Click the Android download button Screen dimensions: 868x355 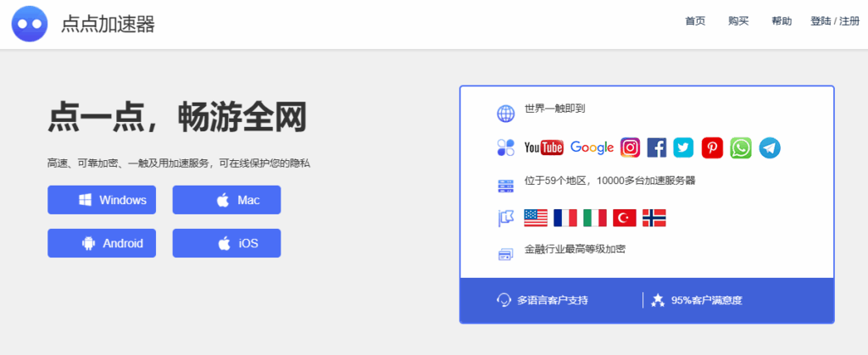(102, 243)
